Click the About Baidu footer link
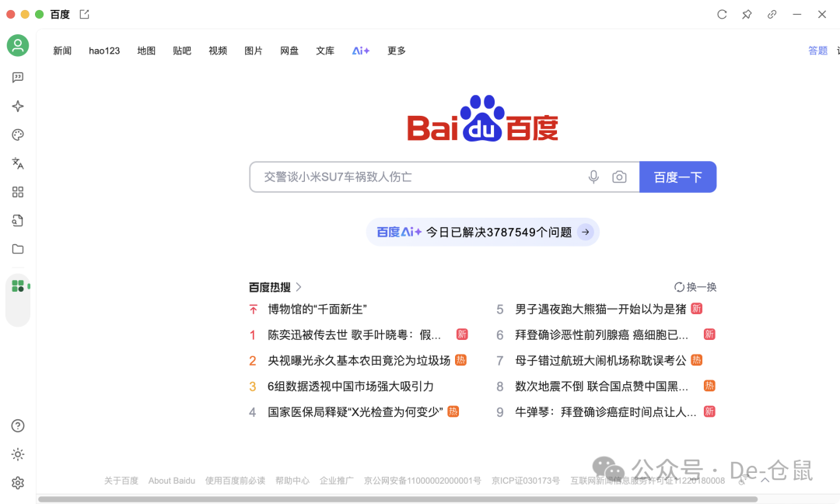Image resolution: width=840 pixels, height=504 pixels. coord(171,481)
